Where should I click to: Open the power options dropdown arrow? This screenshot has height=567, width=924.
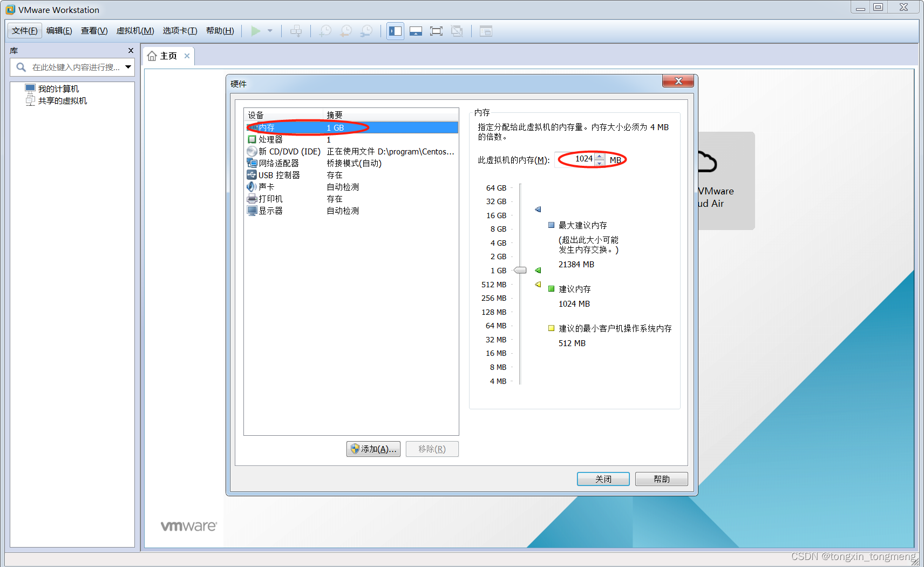270,31
